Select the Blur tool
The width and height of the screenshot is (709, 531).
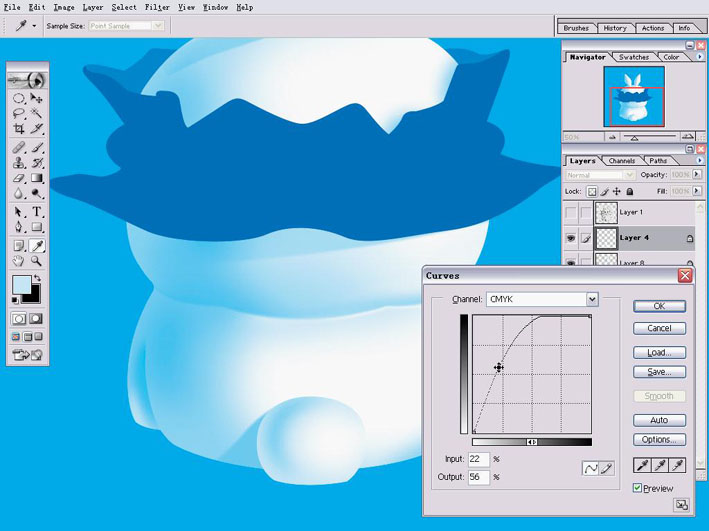click(x=19, y=193)
